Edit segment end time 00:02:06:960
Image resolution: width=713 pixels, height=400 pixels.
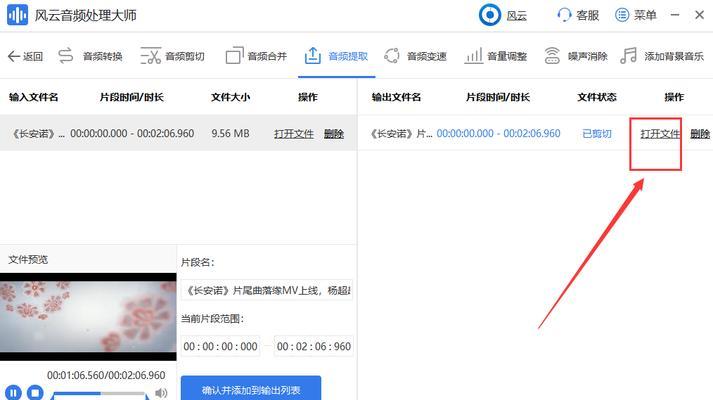[314, 346]
